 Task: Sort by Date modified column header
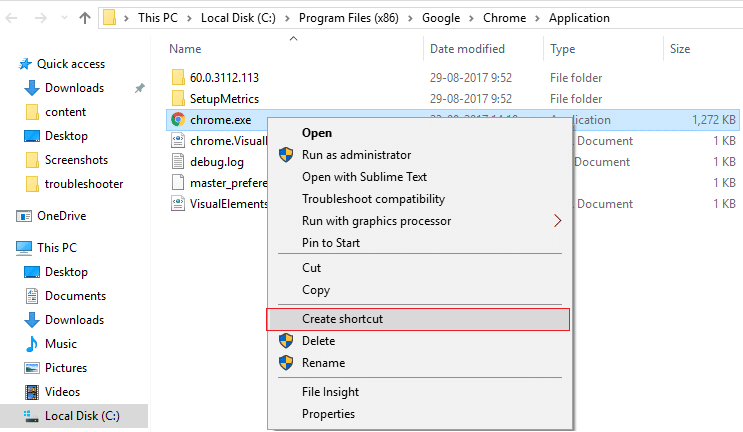(x=467, y=49)
